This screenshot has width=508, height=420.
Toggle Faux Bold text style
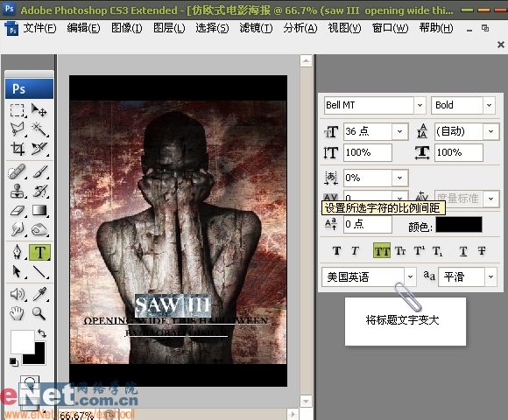pos(336,251)
